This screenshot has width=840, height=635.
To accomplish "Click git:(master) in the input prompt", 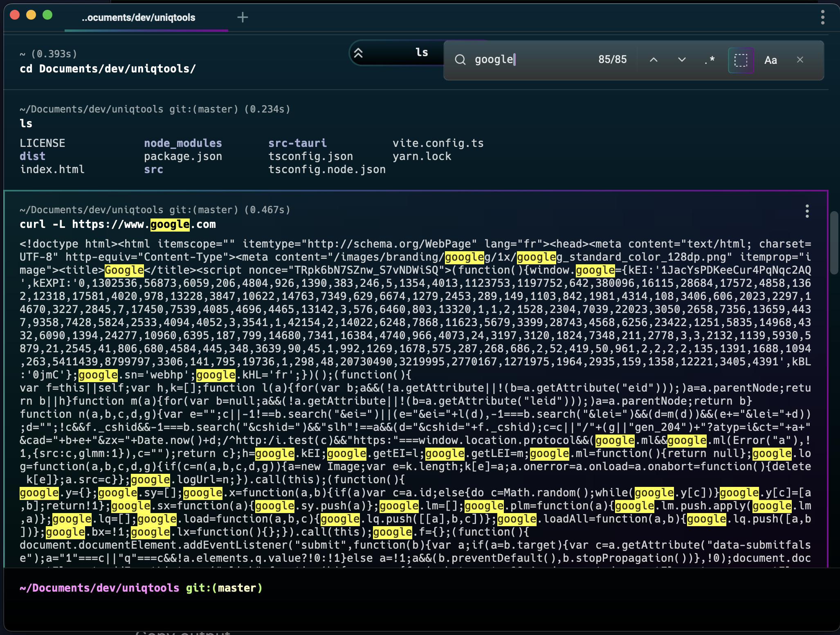I will coord(224,588).
